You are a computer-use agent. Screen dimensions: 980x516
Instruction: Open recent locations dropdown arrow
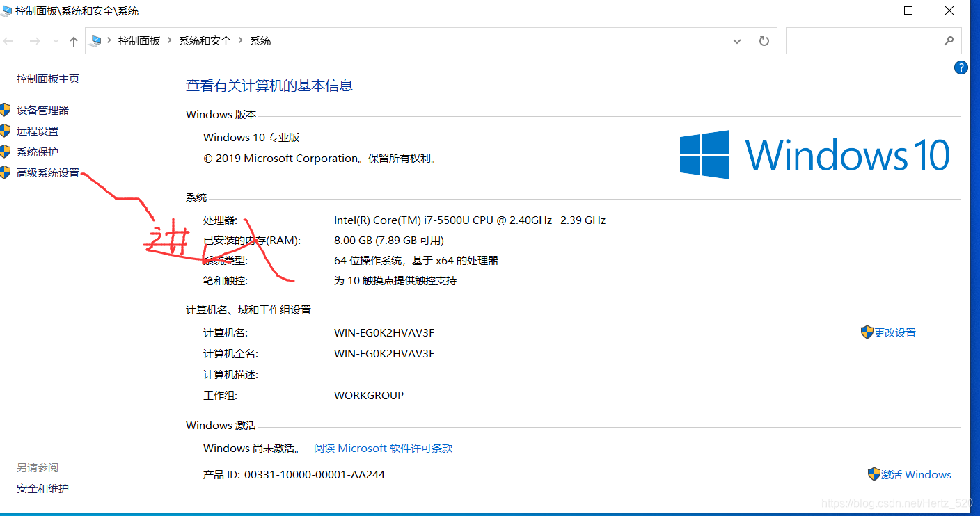click(x=56, y=42)
